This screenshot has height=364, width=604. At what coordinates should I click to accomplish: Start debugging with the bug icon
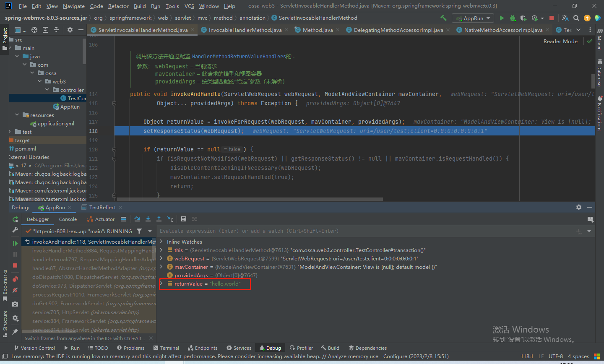point(513,18)
